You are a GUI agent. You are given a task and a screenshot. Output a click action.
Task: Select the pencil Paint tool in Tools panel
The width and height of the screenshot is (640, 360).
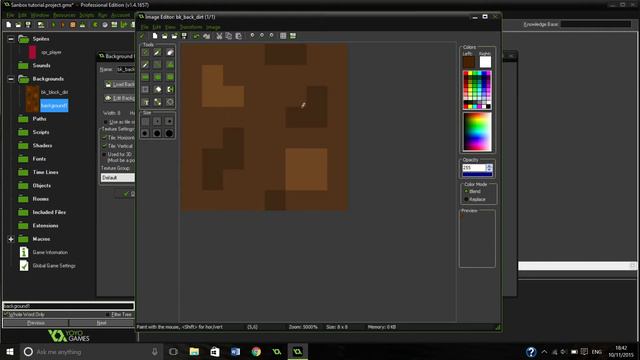pyautogui.click(x=145, y=52)
